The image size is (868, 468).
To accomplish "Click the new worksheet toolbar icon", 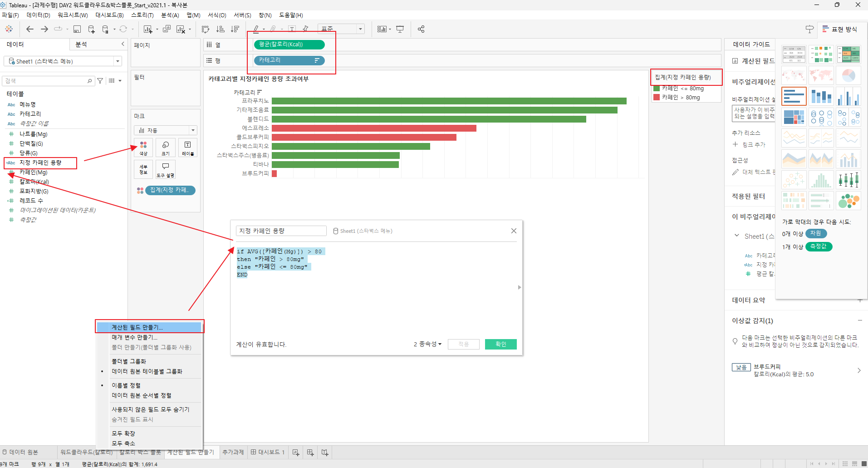I will [148, 29].
